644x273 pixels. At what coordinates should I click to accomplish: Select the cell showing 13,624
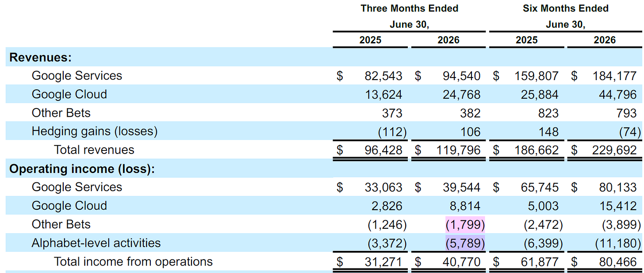click(384, 95)
